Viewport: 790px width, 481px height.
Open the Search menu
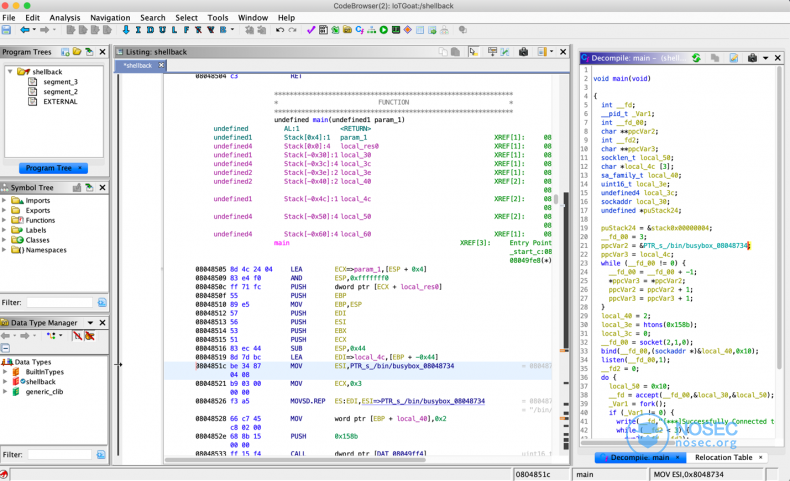pyautogui.click(x=153, y=18)
